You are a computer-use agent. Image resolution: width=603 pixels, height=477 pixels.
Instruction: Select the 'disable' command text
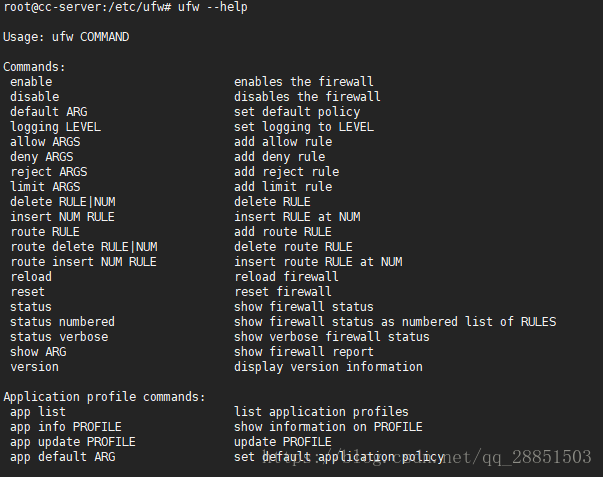tap(35, 97)
